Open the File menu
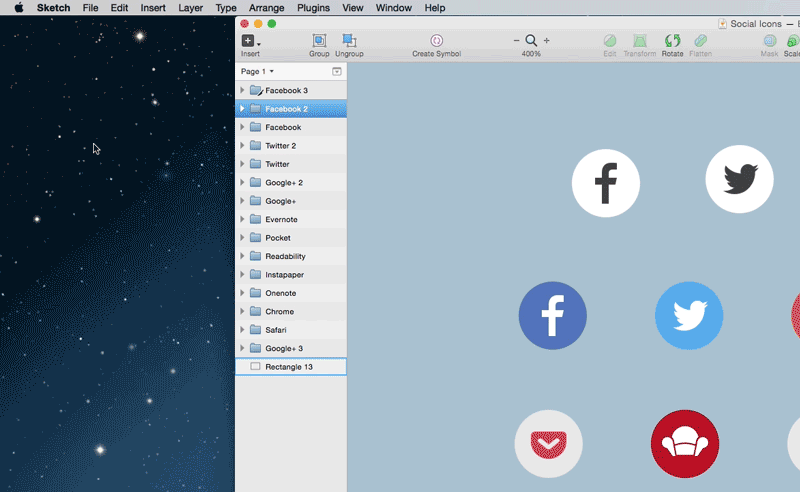Screen dimensions: 800x492 (x=90, y=8)
